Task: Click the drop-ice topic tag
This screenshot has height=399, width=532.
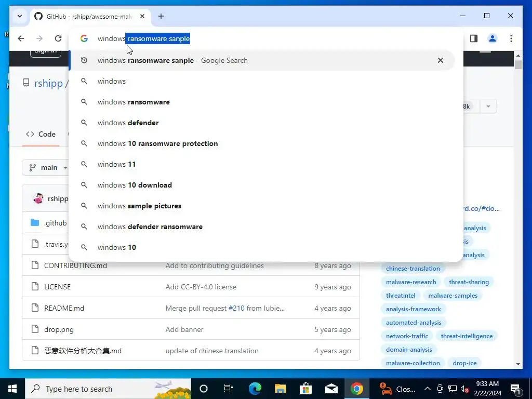Action: 464,363
